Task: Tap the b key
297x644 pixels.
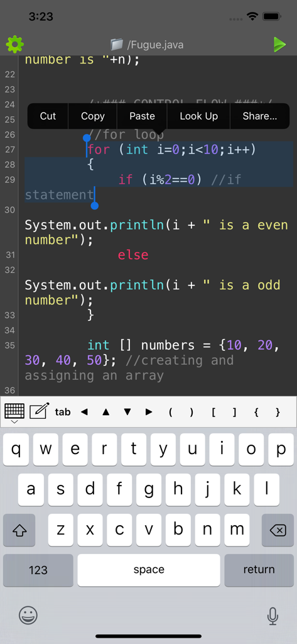Action: pos(178,530)
